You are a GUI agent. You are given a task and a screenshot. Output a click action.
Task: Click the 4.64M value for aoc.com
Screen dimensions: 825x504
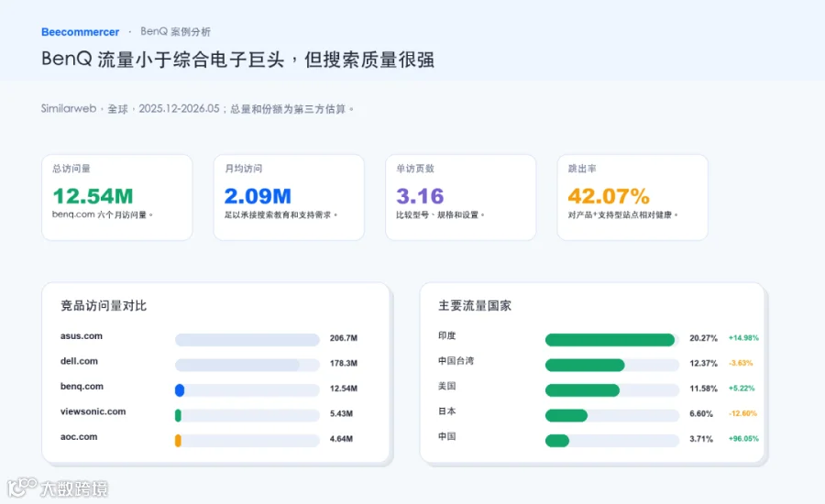click(342, 439)
